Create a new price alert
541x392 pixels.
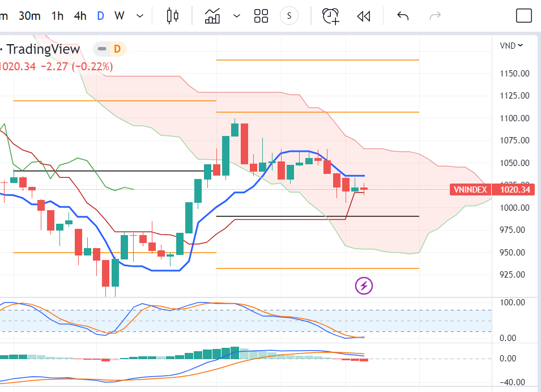(x=331, y=16)
